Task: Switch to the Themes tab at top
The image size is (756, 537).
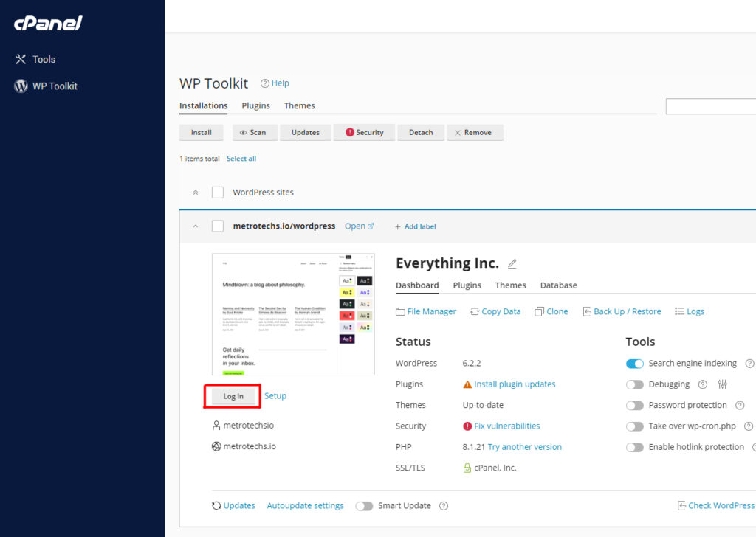Action: click(299, 105)
